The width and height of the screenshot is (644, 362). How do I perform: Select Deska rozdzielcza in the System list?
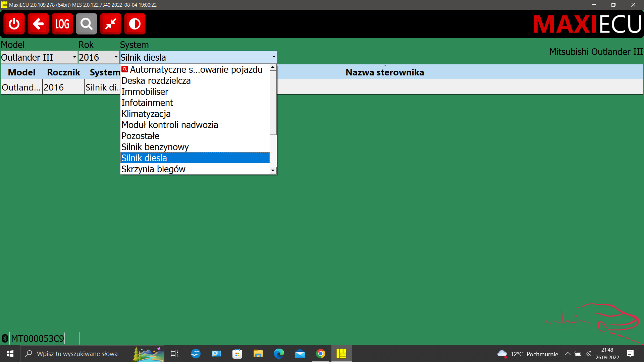(x=195, y=80)
